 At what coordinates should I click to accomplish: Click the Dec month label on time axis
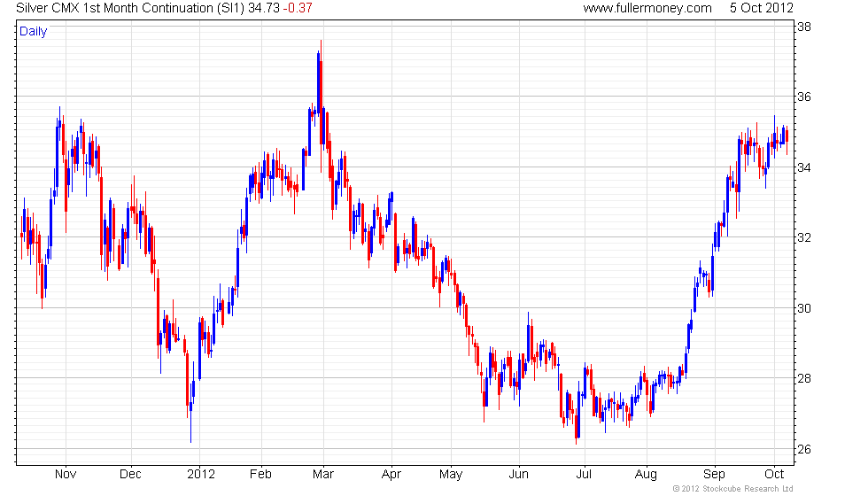tap(131, 475)
